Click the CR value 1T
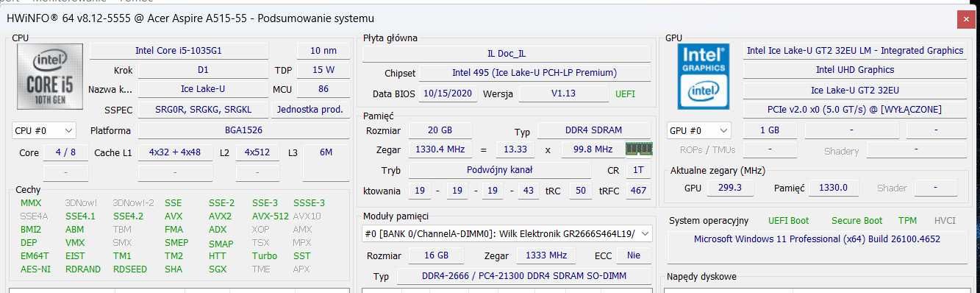Image resolution: width=980 pixels, height=293 pixels. pos(637,169)
